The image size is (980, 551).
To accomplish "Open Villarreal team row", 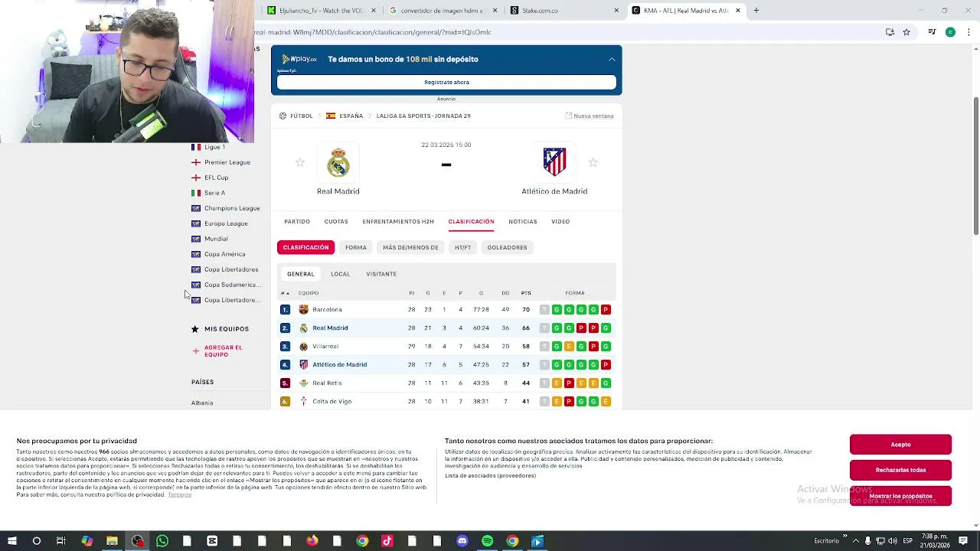I will coord(446,346).
